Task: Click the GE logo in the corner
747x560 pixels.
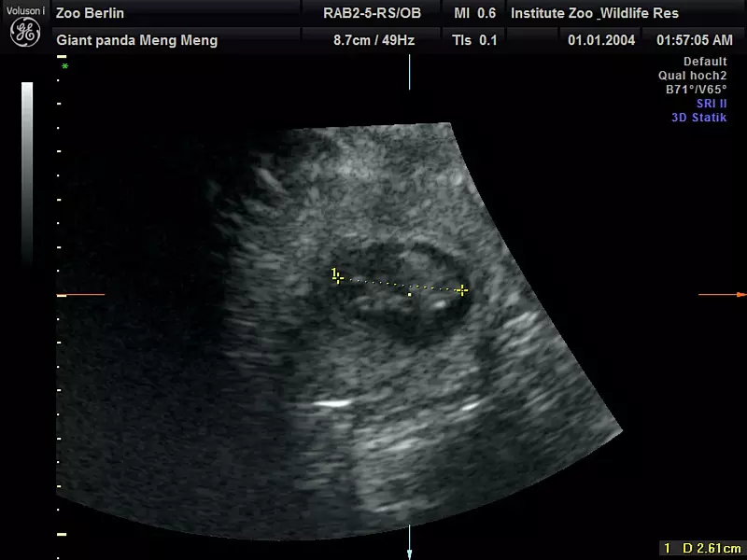Action: (23, 32)
